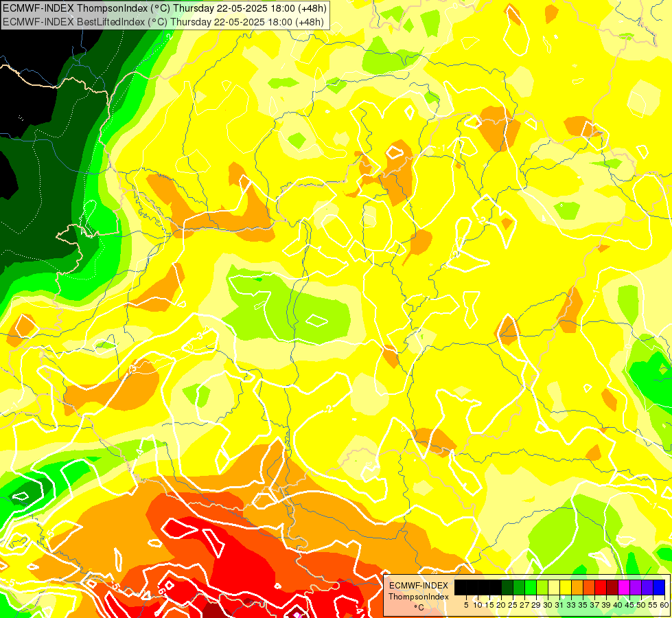
Task: Click the legend value label 60
Action: point(664,605)
